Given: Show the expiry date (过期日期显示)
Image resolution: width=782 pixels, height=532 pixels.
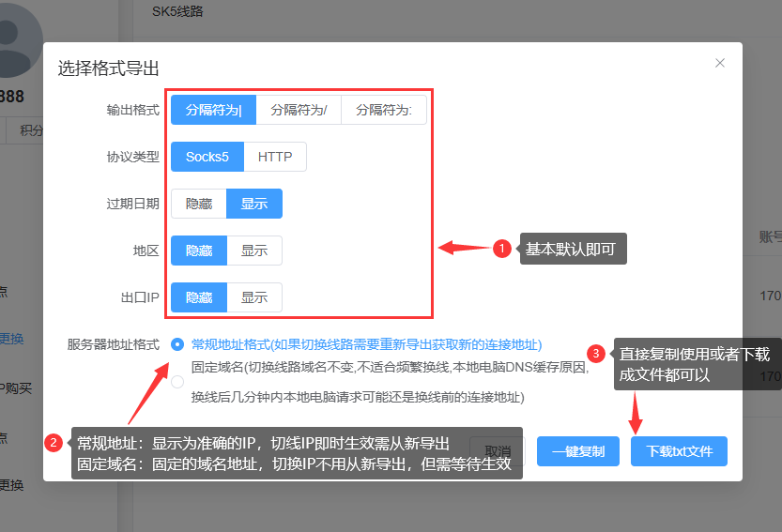Looking at the screenshot, I should click(x=254, y=204).
